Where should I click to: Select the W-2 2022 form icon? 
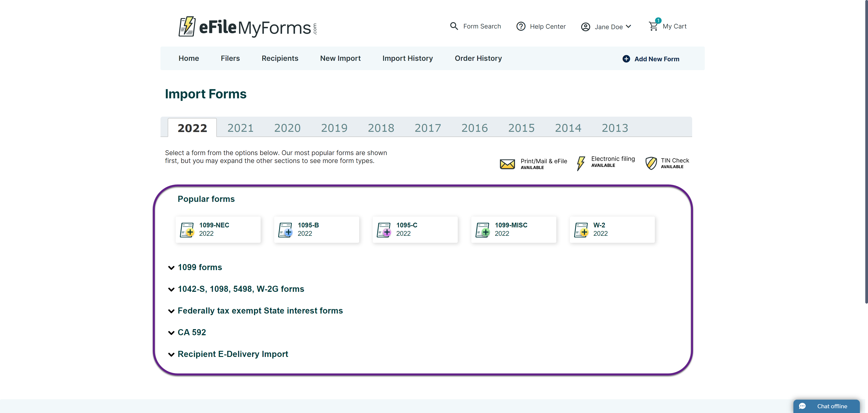tap(581, 230)
